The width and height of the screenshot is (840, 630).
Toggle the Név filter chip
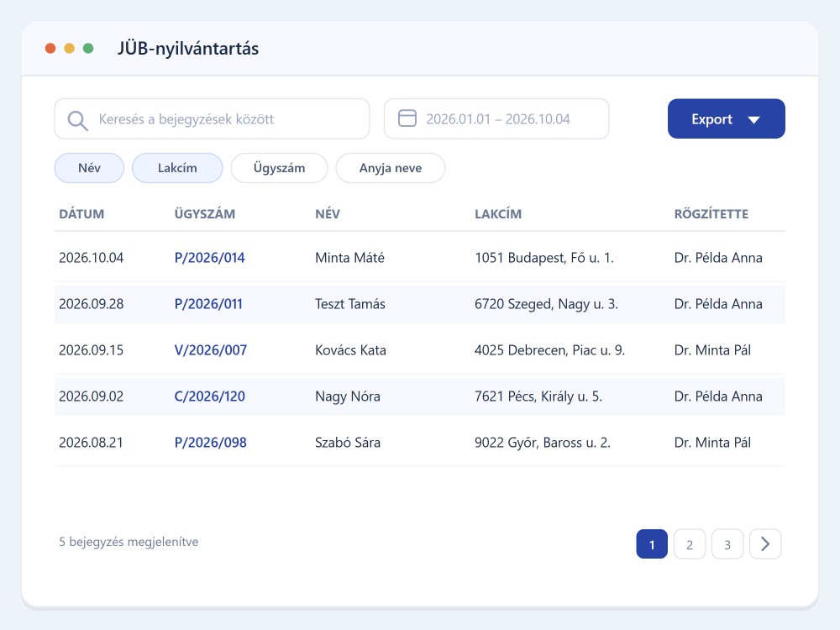point(89,168)
